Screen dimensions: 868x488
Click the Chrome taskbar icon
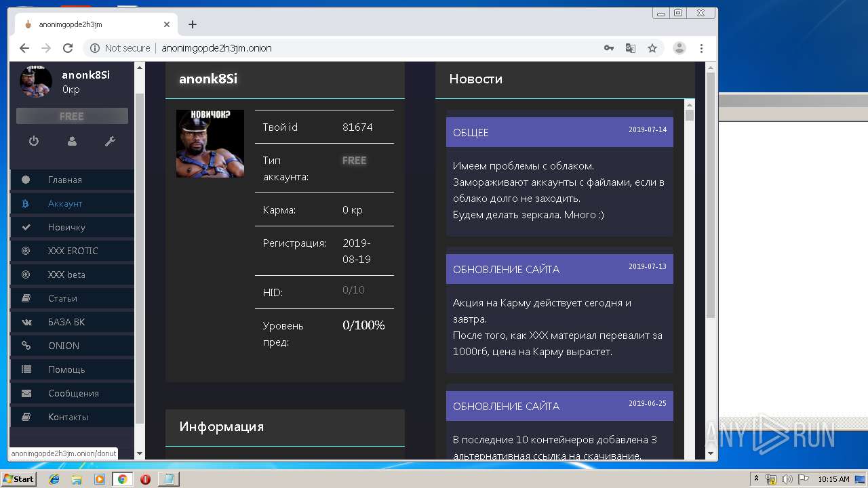click(x=122, y=479)
